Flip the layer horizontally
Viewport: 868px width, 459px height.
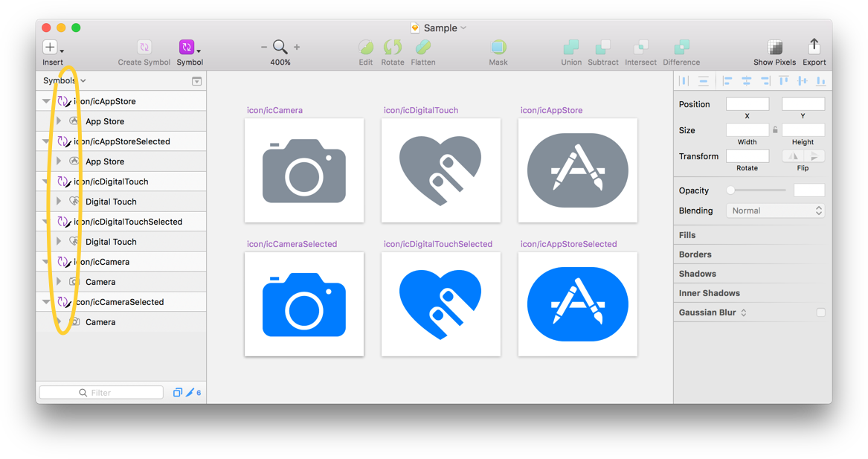coord(793,156)
